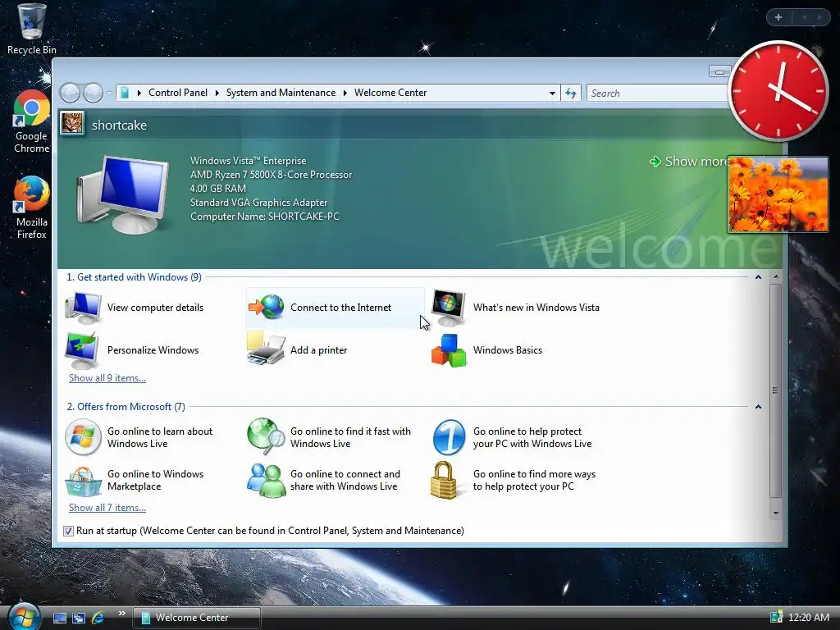Expand the arrow after System and Maintenance
This screenshot has height=630, width=840.
pos(345,93)
